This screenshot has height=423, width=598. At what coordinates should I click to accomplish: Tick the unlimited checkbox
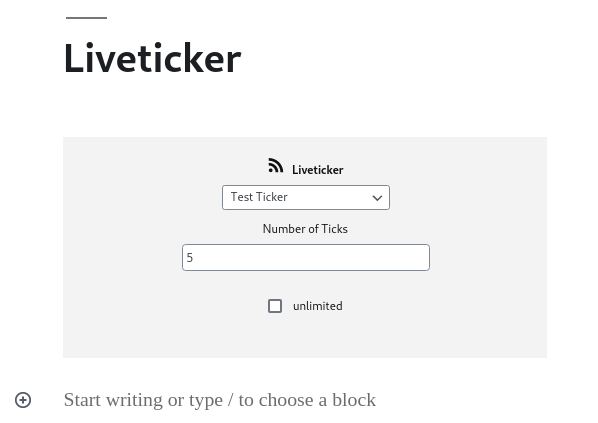point(275,306)
